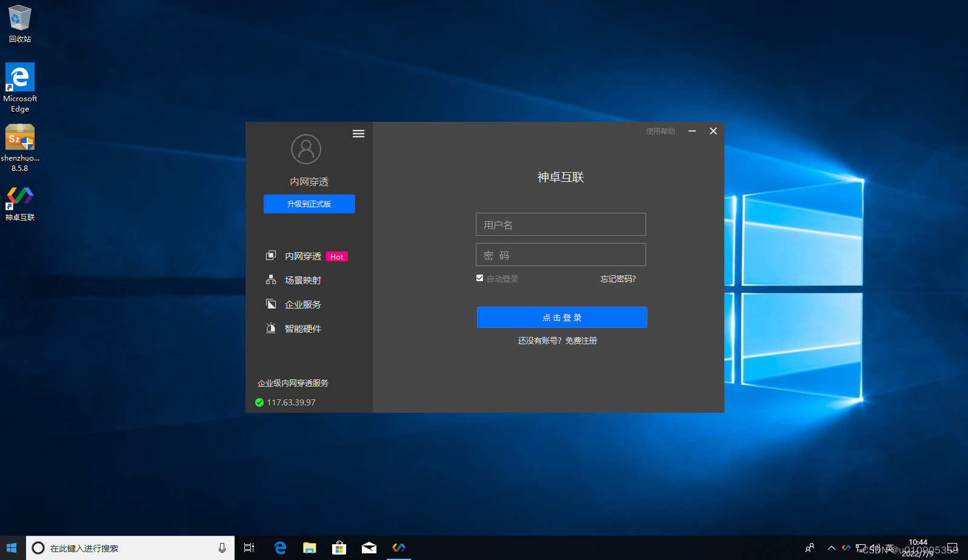
Task: Select 内网穿透 in the sidebar menu
Action: pos(303,256)
